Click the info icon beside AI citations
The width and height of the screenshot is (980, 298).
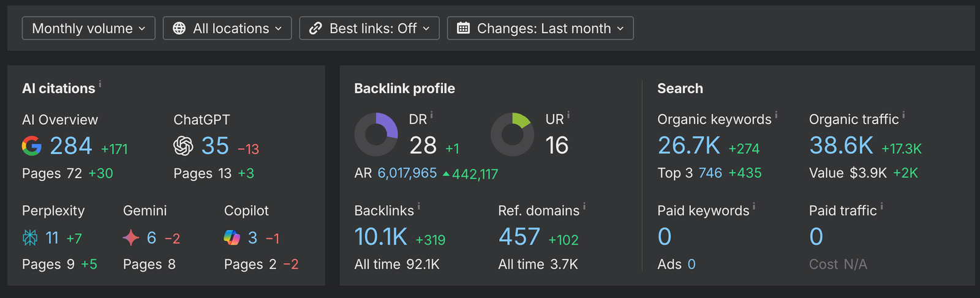point(100,84)
